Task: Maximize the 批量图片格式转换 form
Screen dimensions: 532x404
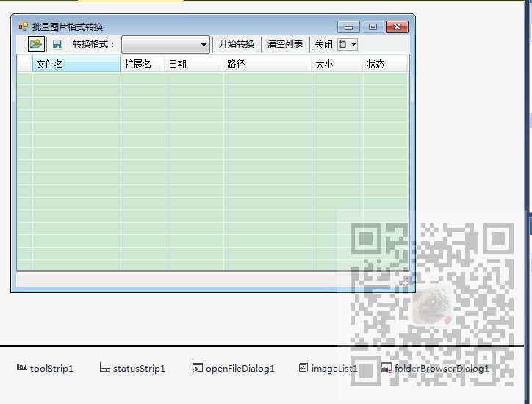Action: coord(373,26)
